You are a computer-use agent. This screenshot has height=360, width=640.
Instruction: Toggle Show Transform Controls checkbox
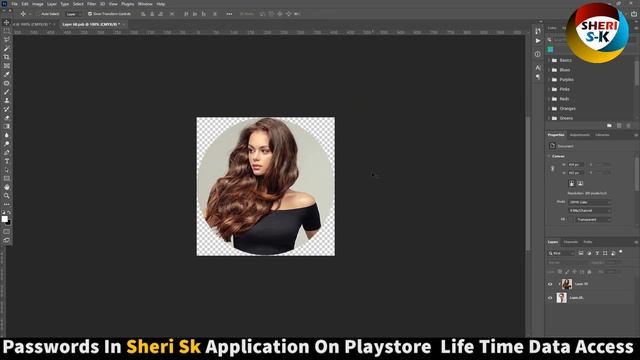(90, 14)
